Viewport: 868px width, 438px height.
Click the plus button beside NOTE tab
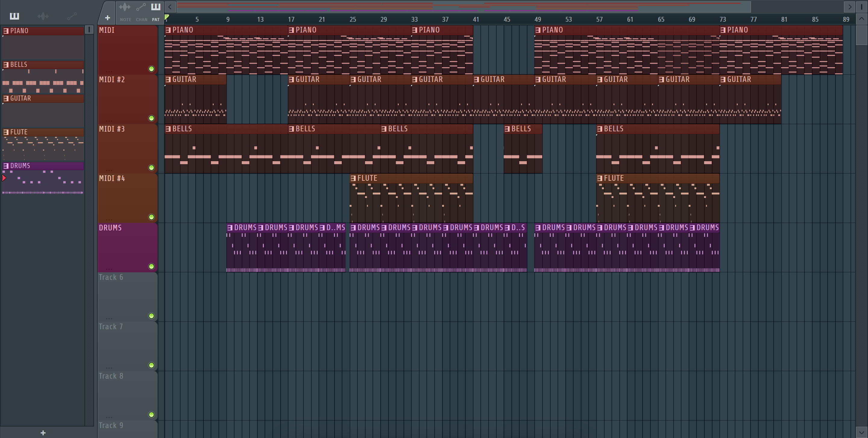click(108, 18)
